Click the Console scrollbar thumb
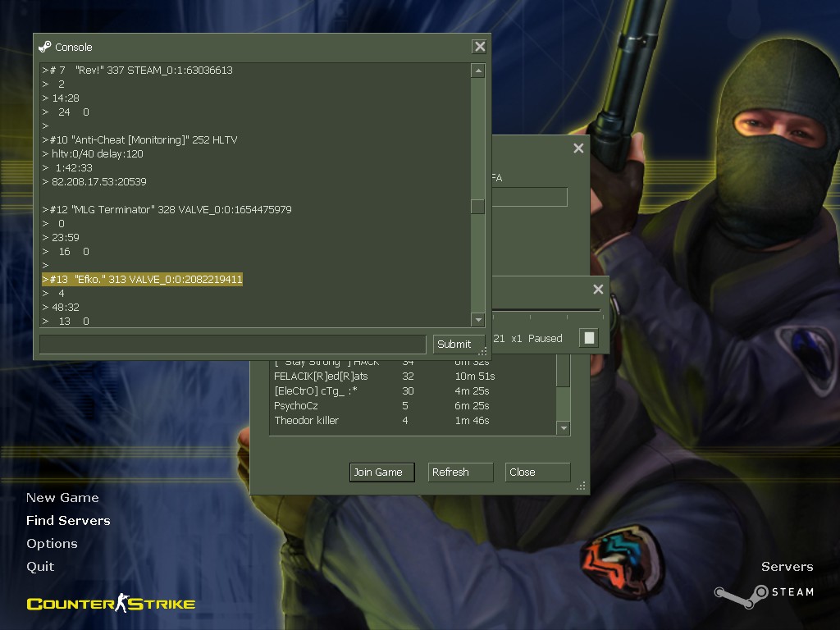The width and height of the screenshot is (840, 630). (478, 206)
